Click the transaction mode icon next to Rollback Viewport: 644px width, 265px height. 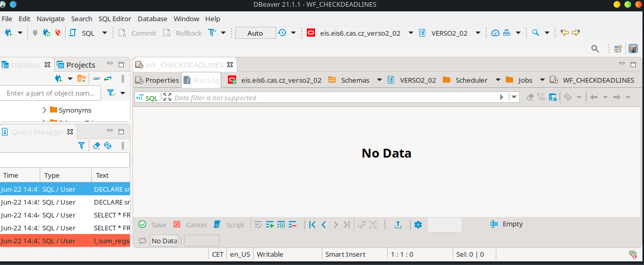click(212, 33)
